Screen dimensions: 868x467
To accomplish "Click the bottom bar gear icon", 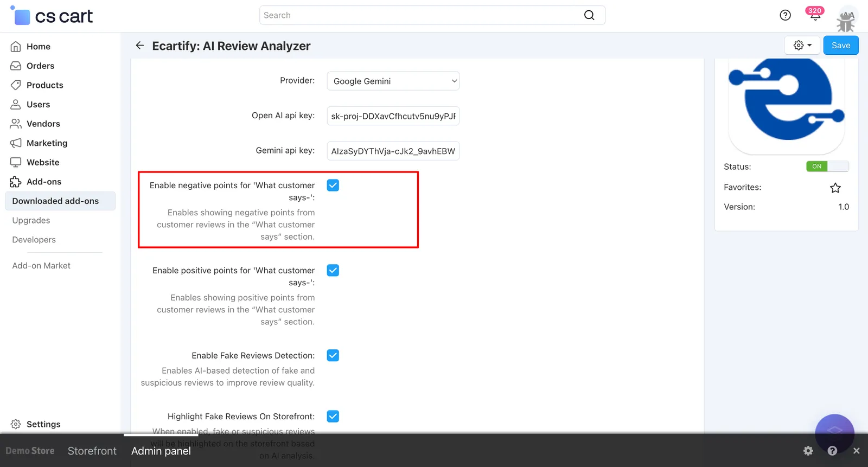I will (x=808, y=451).
